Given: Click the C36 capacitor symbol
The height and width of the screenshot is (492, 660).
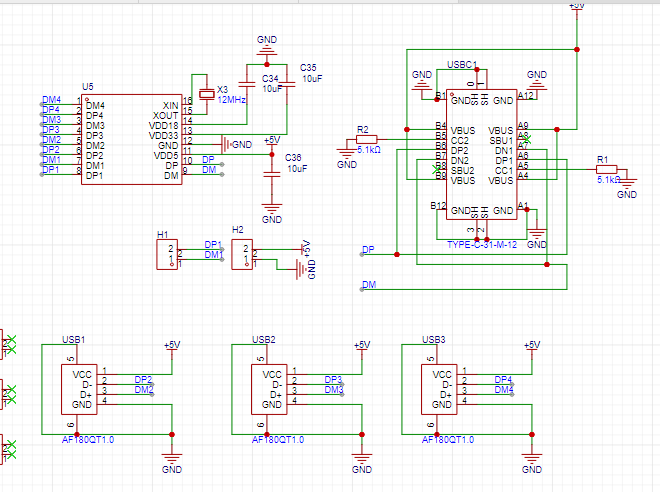Looking at the screenshot, I should [x=271, y=173].
